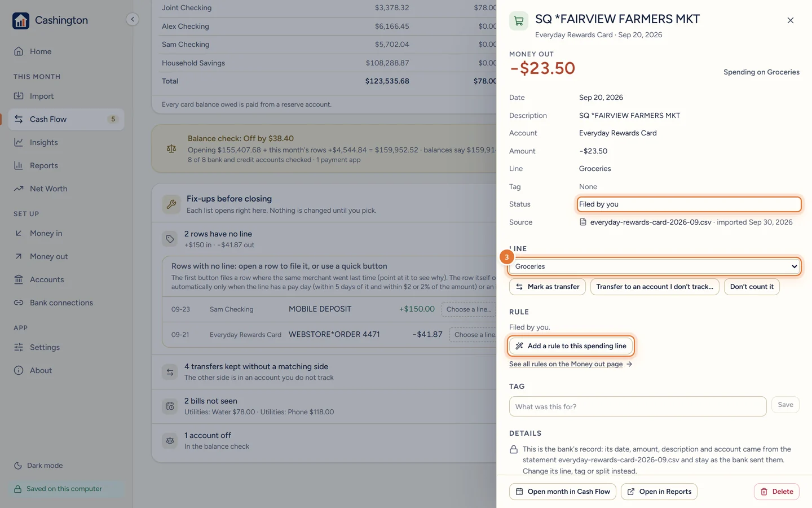This screenshot has height=508, width=812.
Task: Click Open month in Cash Flow
Action: (563, 492)
